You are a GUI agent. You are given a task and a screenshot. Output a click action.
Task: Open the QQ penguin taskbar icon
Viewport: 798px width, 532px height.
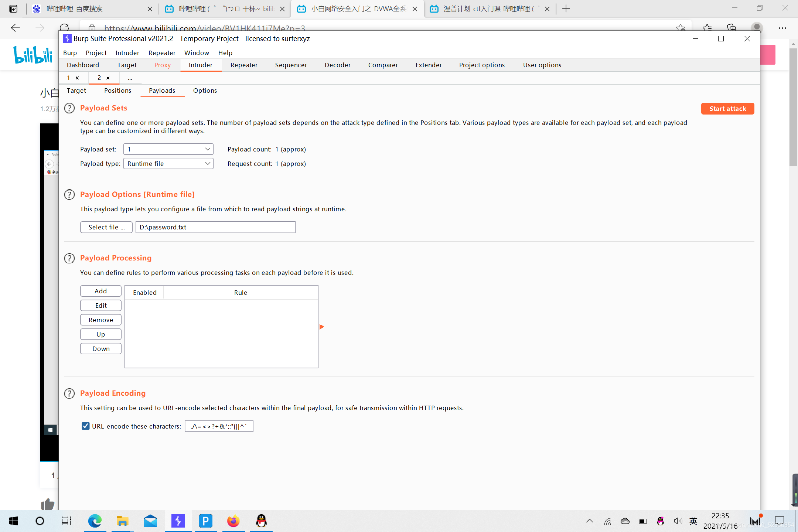(x=261, y=521)
